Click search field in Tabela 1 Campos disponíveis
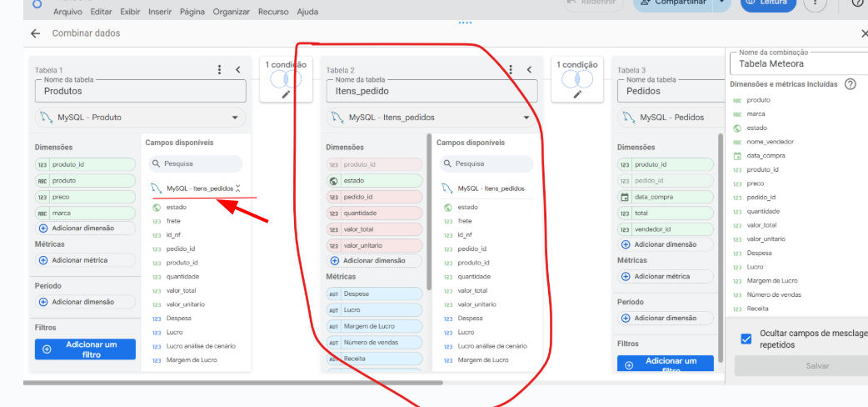Screen dimensions: 868x407 (196, 163)
